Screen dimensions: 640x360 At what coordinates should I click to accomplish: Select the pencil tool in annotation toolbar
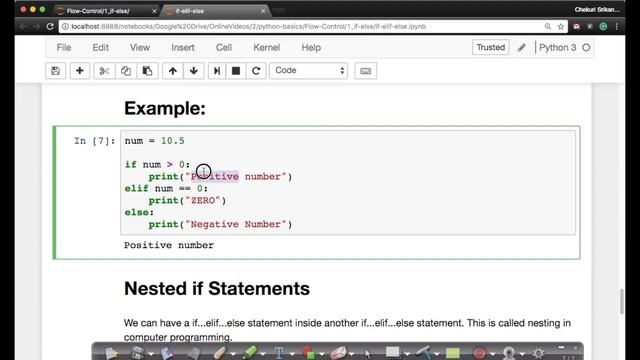(220, 353)
